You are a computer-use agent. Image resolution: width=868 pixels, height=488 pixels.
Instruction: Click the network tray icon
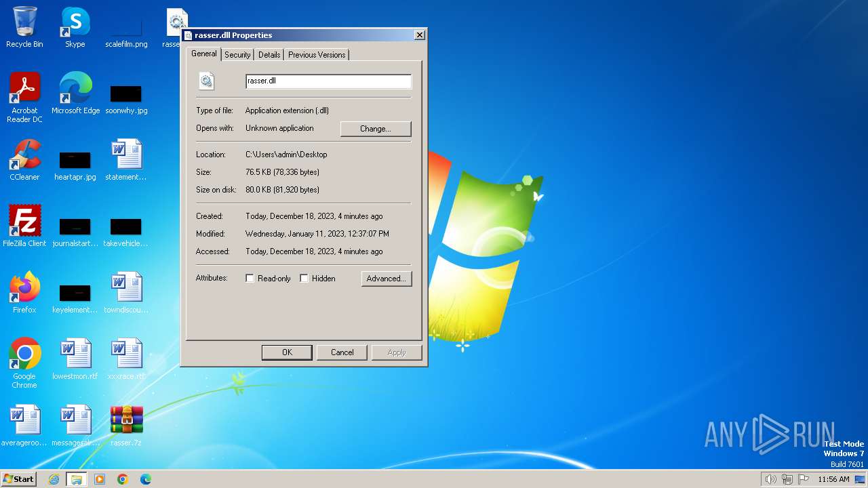coord(787,479)
